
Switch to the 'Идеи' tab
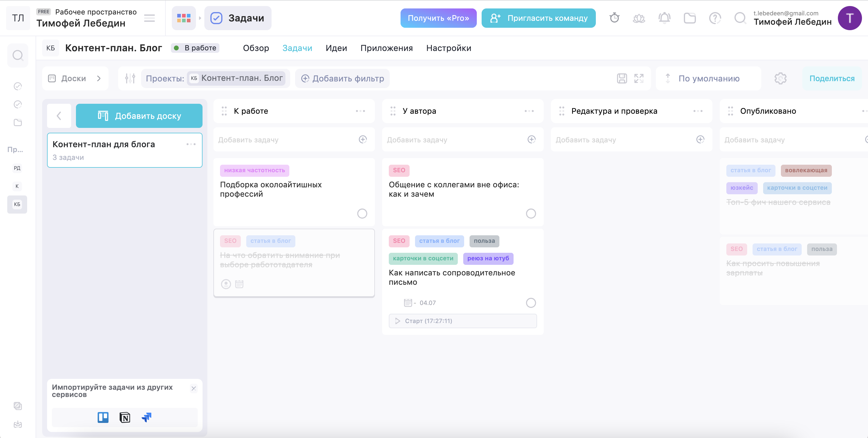coord(336,48)
